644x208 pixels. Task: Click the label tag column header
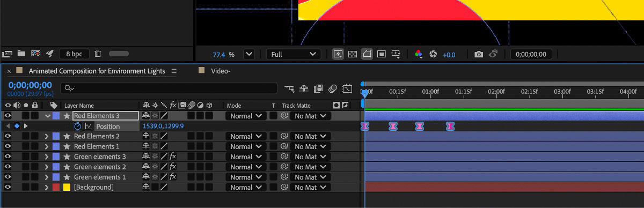tap(54, 106)
